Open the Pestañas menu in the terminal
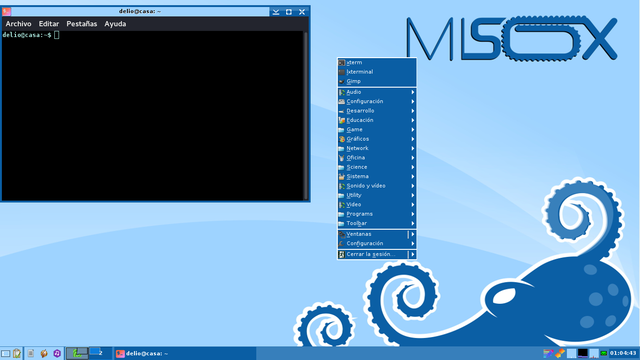The image size is (640, 360). click(x=82, y=24)
